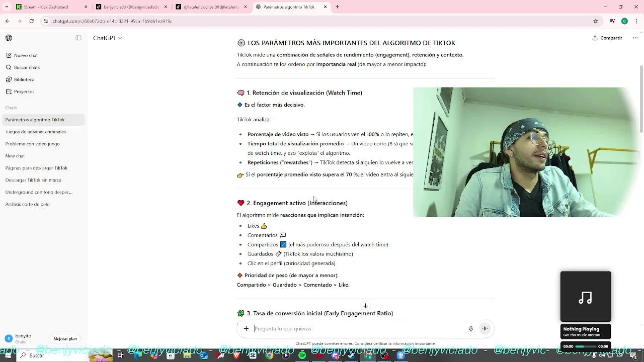View site information icon in the address bar

pos(46,21)
